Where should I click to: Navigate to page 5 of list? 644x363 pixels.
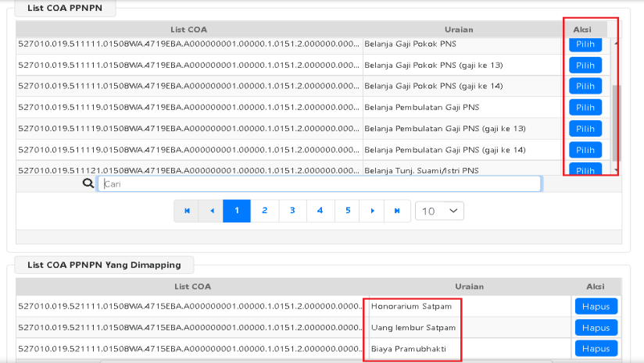coord(347,211)
